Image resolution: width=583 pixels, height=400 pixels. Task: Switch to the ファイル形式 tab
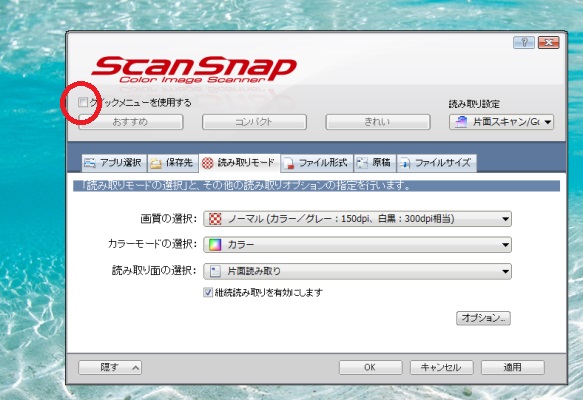[x=316, y=163]
